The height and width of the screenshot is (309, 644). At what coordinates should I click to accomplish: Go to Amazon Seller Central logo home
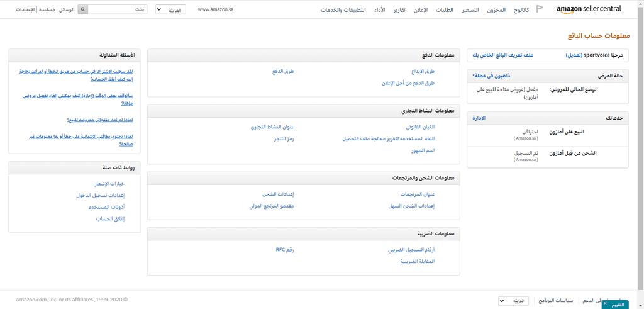pos(589,9)
